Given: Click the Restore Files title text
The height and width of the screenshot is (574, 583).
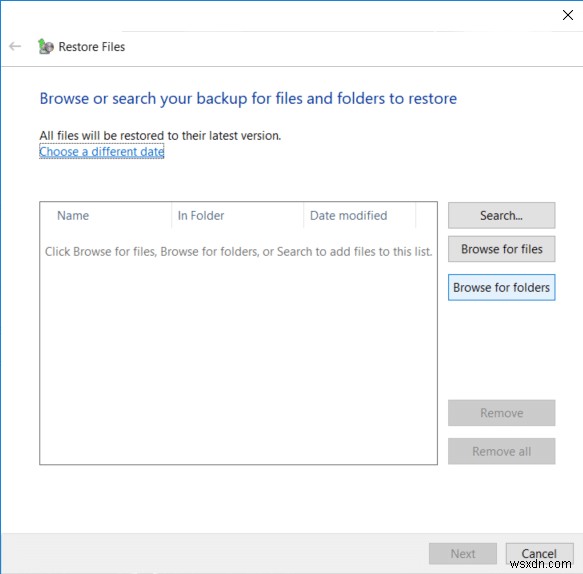Looking at the screenshot, I should click(92, 46).
